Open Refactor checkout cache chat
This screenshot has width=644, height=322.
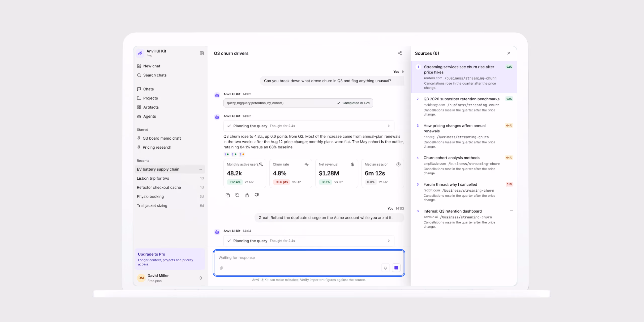pos(170,187)
